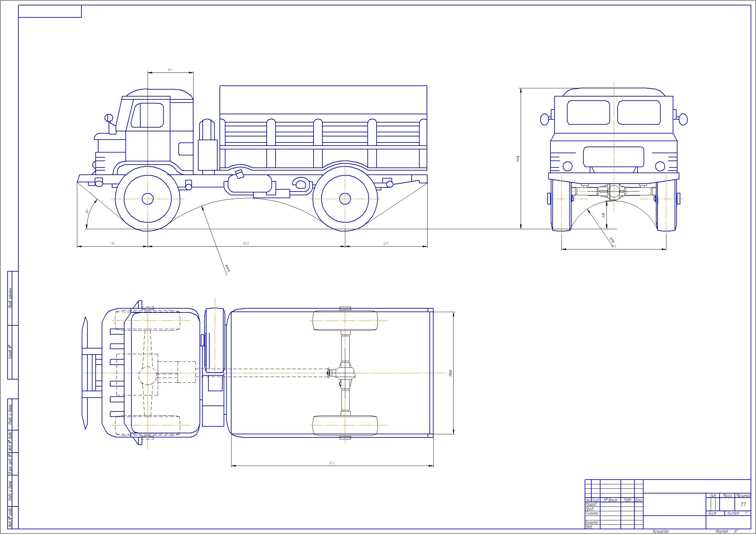756x534 pixels.
Task: Click the 3313 cargo bed length dimension
Action: 332,463
